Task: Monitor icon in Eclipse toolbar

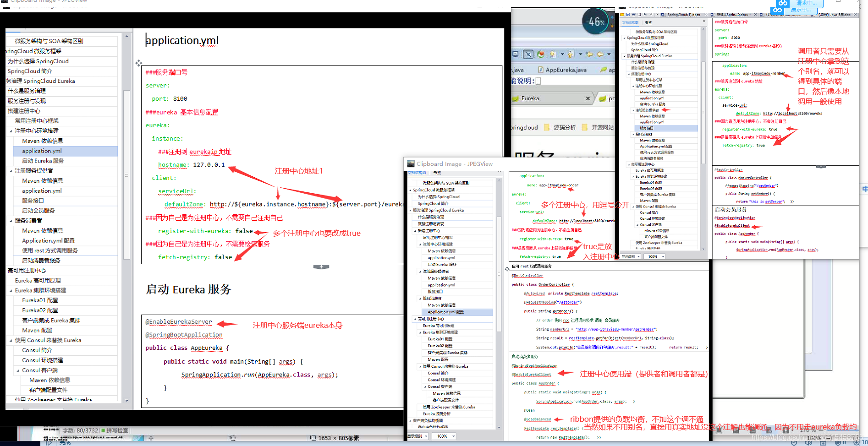Action: pyautogui.click(x=516, y=54)
